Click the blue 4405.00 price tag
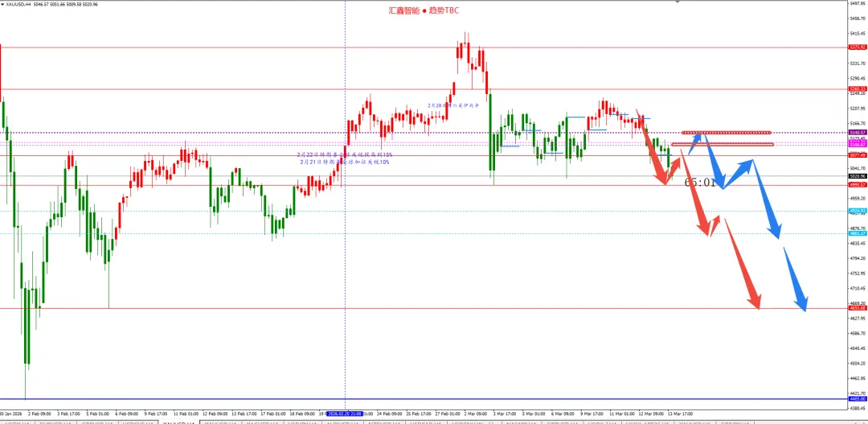 coord(857,398)
